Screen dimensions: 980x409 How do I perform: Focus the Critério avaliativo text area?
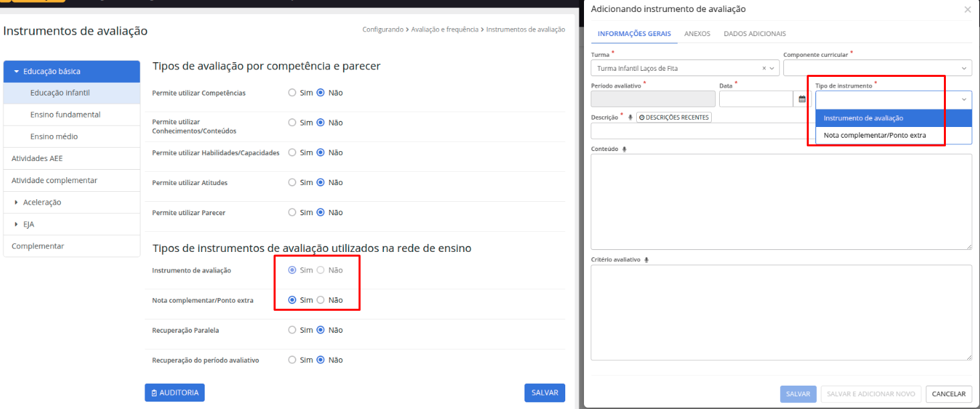(781, 313)
